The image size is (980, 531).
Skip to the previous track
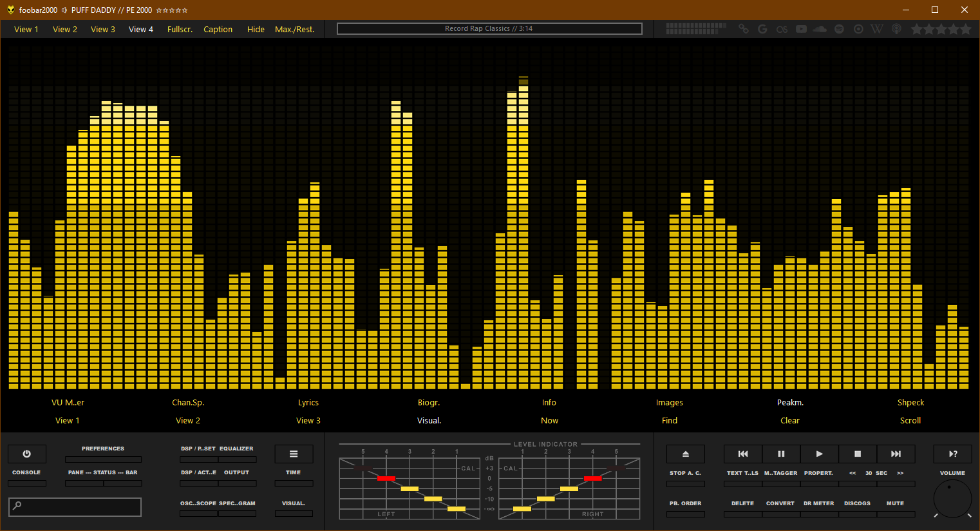[742, 454]
